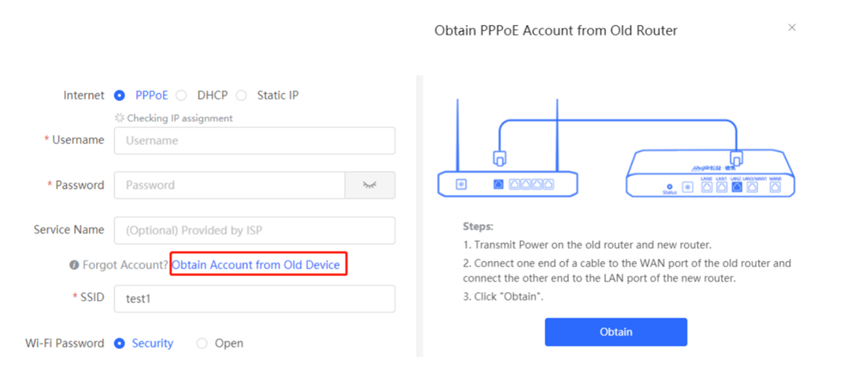Viewport: 863px width, 367px height.
Task: Click the SSID field containing test1
Action: tap(254, 299)
